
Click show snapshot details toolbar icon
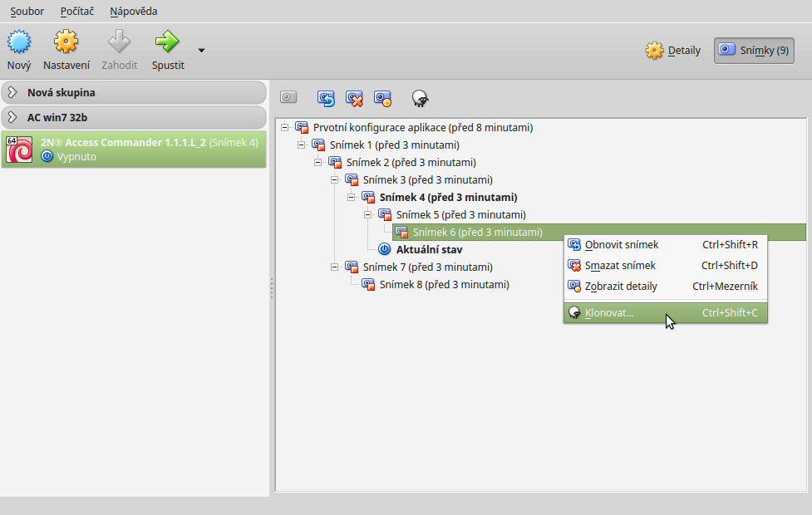(382, 98)
